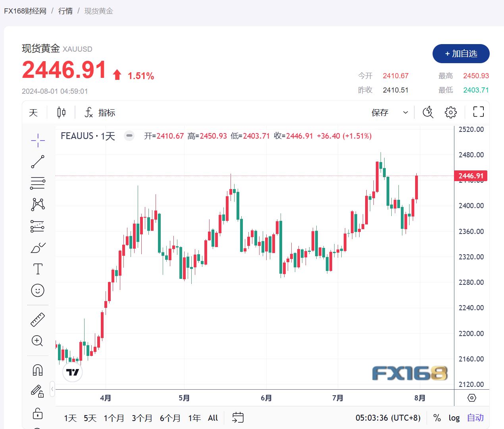Viewport: 504px width, 429px height.
Task: Toggle the log scale option
Action: coord(454,418)
